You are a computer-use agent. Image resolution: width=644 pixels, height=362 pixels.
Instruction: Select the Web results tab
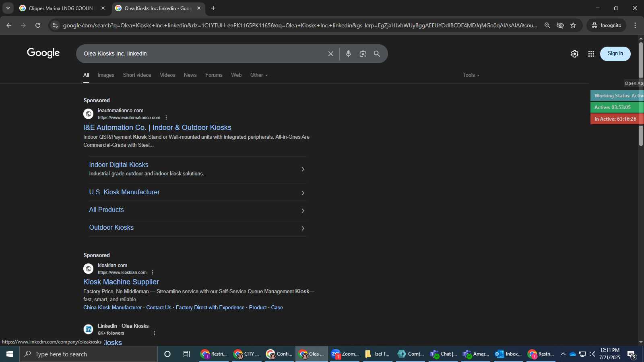(x=236, y=75)
